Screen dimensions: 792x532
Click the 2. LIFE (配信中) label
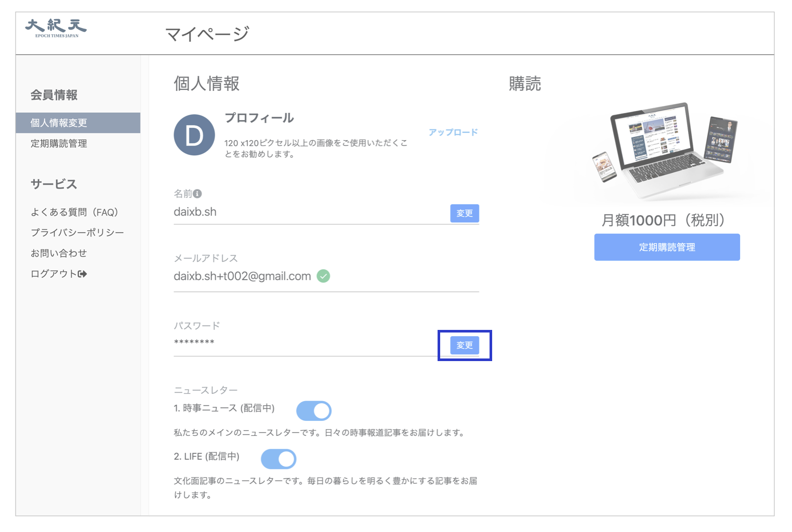click(207, 457)
